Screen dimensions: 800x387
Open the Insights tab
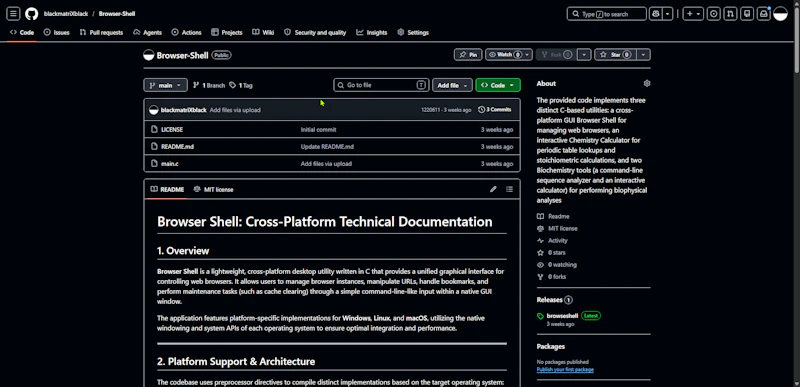(371, 33)
